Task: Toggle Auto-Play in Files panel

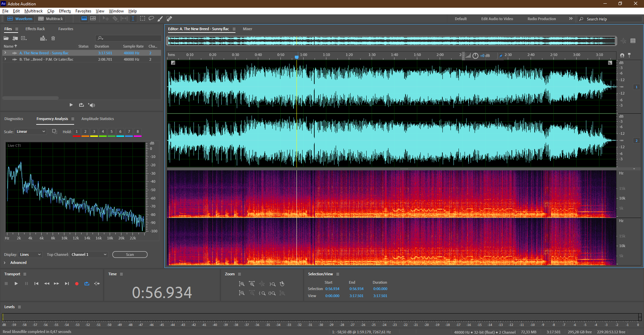Action: point(92,105)
